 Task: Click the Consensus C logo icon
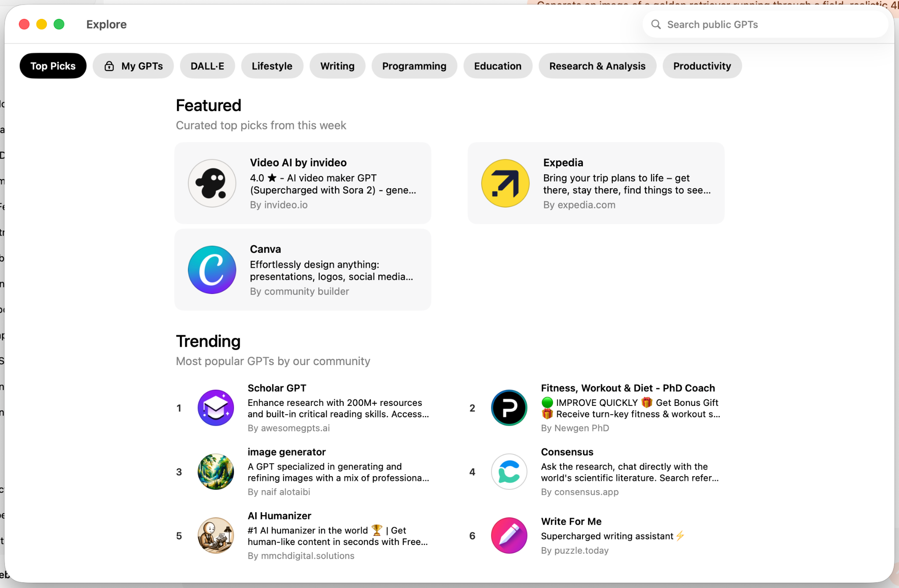[509, 472]
